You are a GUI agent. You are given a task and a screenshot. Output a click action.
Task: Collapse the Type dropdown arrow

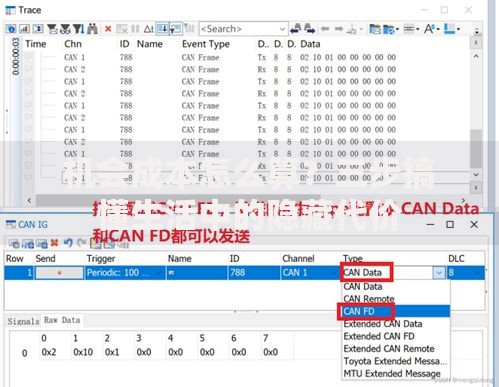tap(439, 273)
